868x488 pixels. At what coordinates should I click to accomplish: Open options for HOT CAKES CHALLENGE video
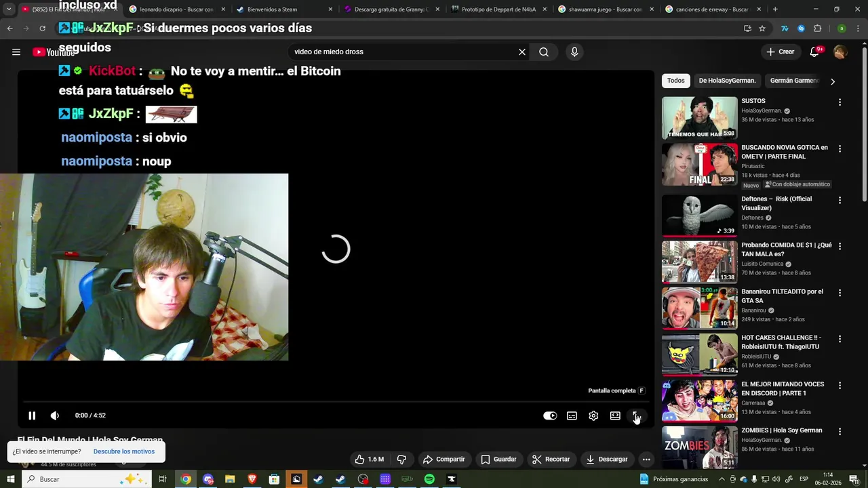840,339
